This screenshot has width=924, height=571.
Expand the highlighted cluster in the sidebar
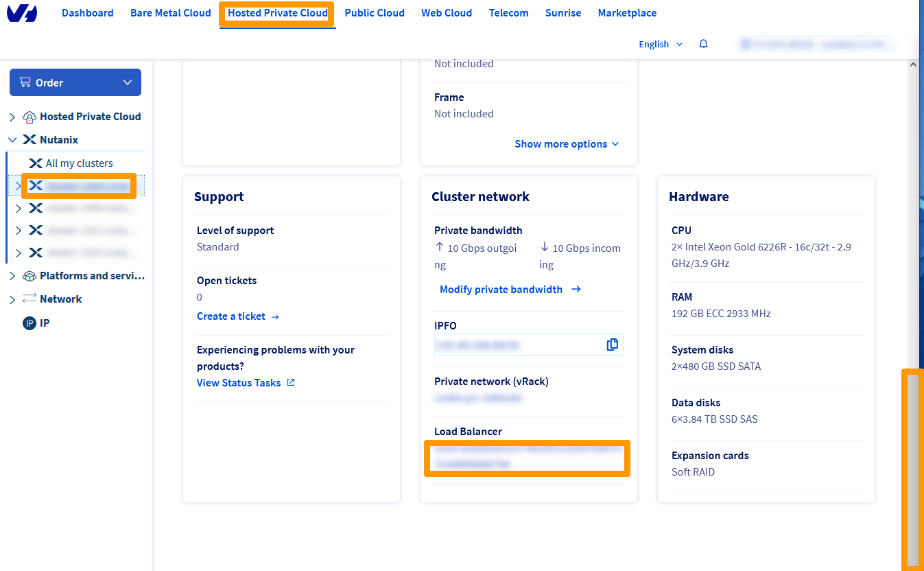pos(19,185)
